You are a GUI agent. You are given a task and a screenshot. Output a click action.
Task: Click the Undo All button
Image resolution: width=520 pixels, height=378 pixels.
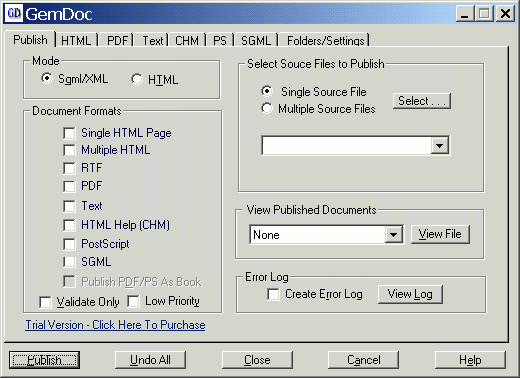[x=150, y=360]
